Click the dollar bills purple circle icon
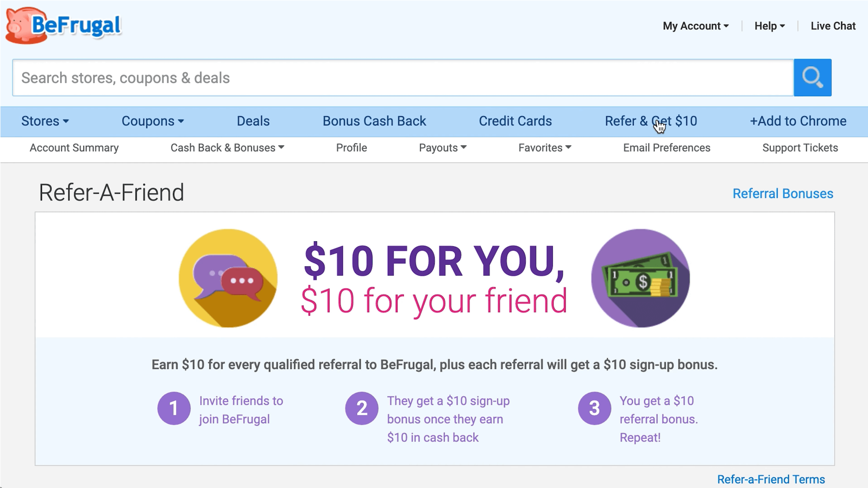The height and width of the screenshot is (488, 868). point(640,278)
